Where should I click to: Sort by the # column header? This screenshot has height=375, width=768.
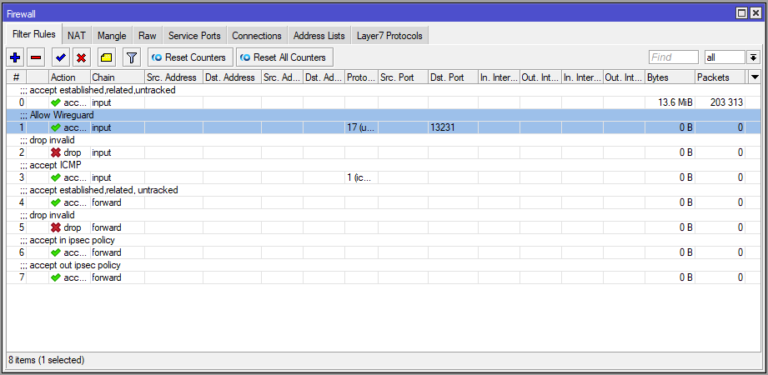pos(16,77)
